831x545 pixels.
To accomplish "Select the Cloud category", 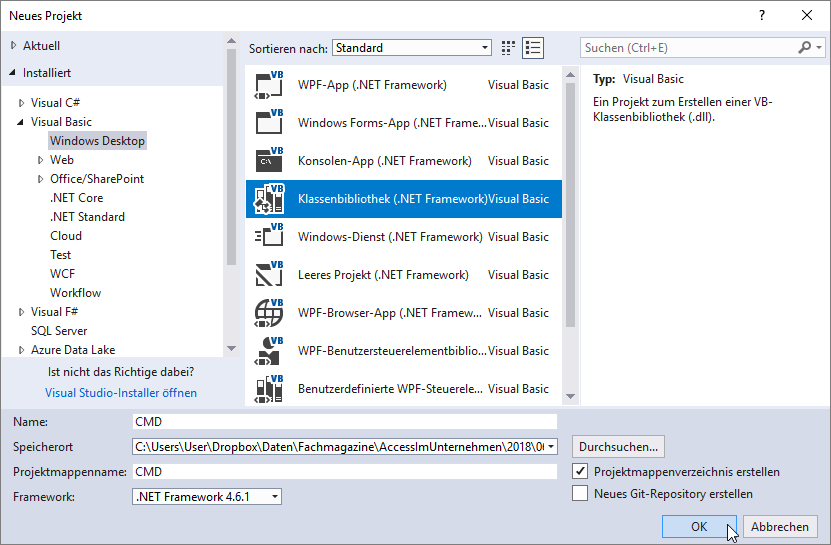I will [66, 236].
